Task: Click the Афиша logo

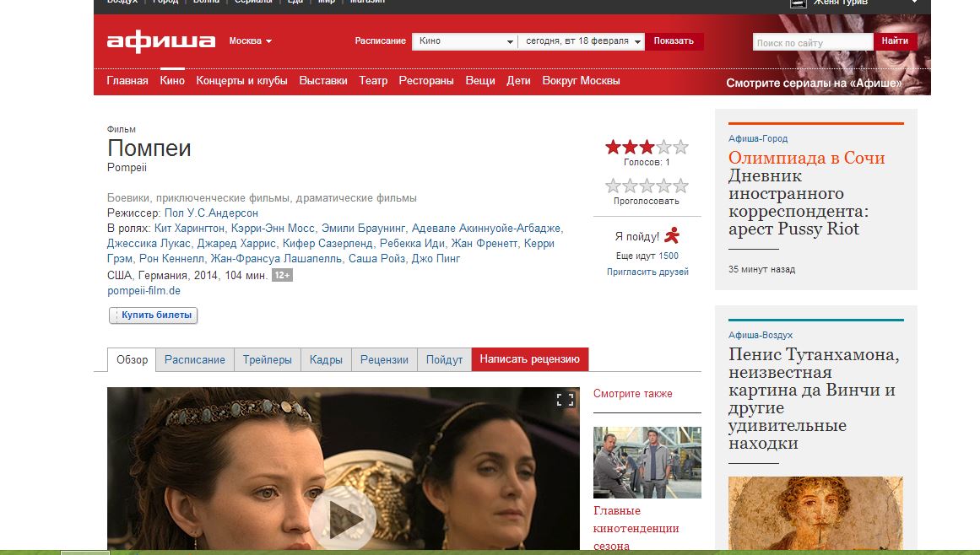Action: [161, 41]
